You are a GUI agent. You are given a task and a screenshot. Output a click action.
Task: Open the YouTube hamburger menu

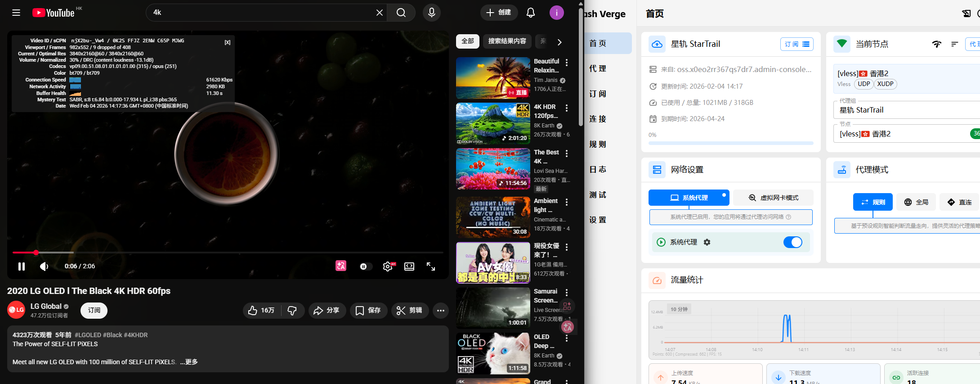16,13
